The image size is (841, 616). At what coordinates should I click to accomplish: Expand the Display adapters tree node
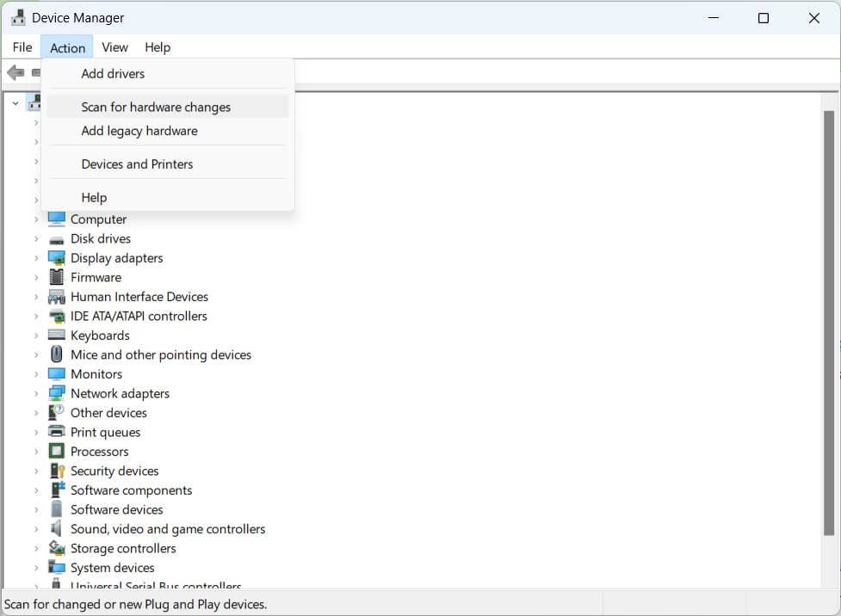[36, 257]
